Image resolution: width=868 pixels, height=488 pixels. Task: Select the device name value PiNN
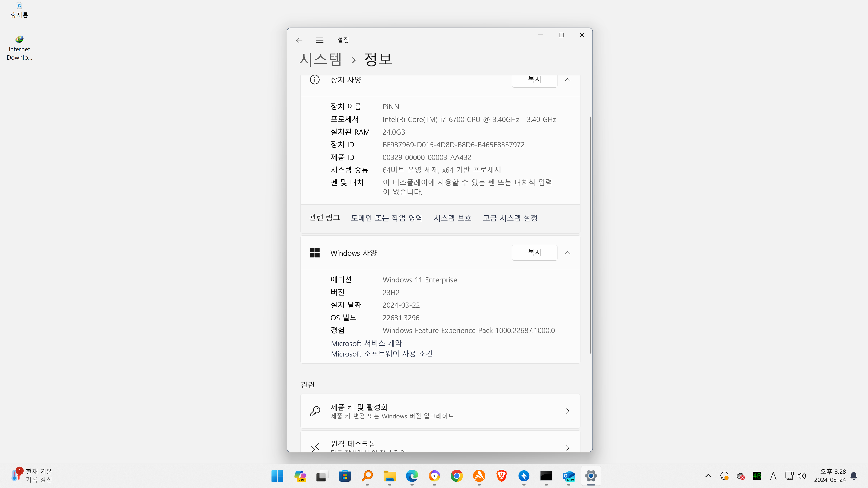(391, 107)
